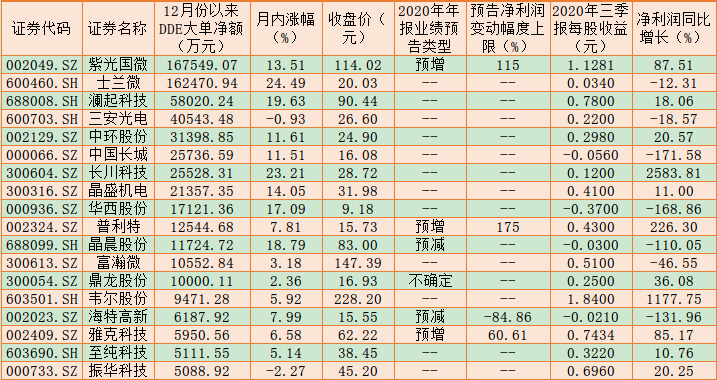
Task: Select stock name 中国长城
Action: [x=118, y=155]
